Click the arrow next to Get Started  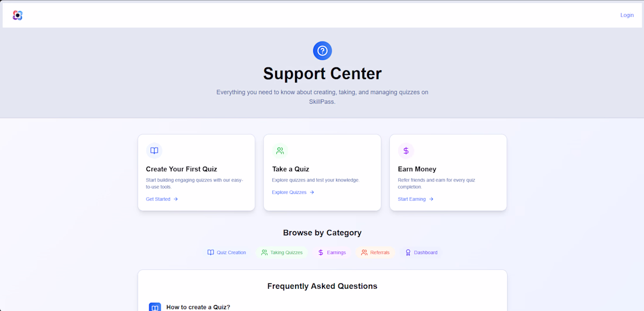coord(176,199)
